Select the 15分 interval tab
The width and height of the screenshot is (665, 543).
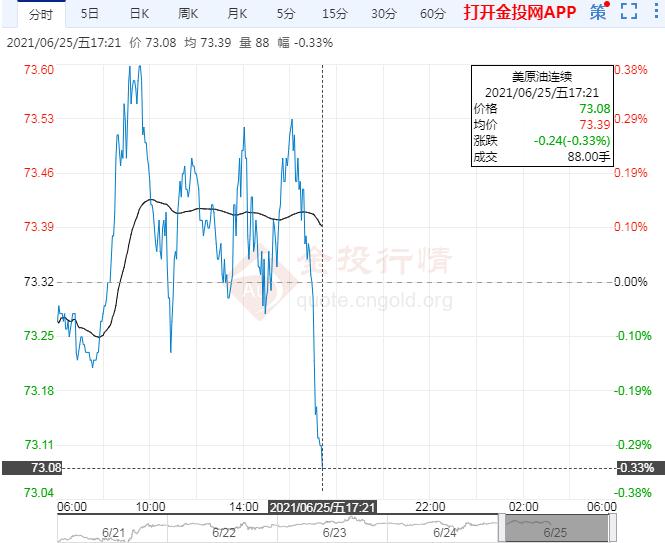[335, 13]
